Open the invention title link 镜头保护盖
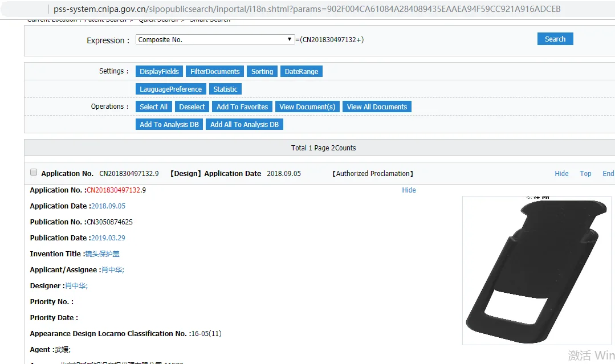The width and height of the screenshot is (615, 364). [103, 254]
